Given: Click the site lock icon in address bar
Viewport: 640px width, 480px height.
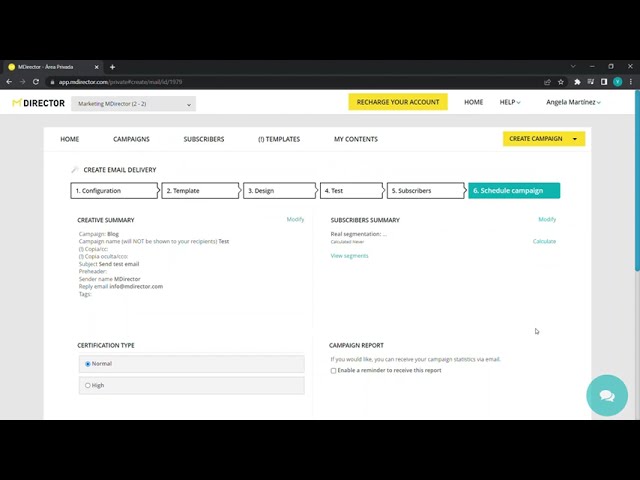Looking at the screenshot, I should 52,82.
